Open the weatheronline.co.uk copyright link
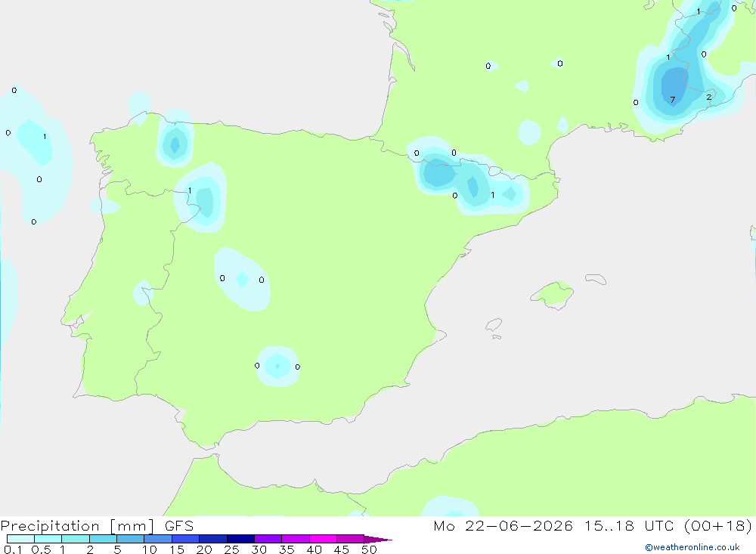The height and width of the screenshot is (554, 756). 692,547
